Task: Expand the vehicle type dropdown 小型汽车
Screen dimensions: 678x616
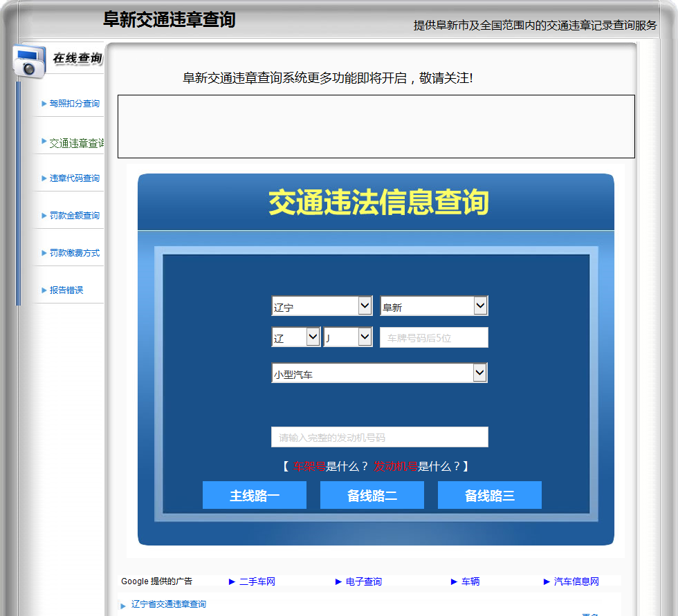Action: [379, 373]
